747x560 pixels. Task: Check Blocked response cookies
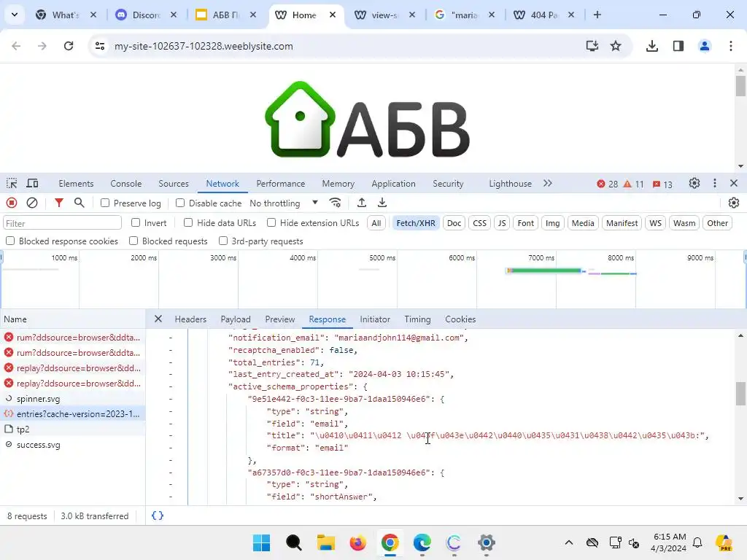click(x=10, y=241)
